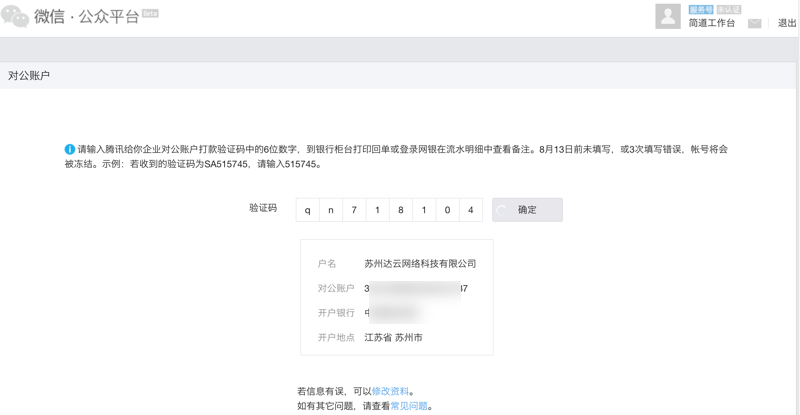Click the 验证码 field label
This screenshot has width=800, height=415.
263,208
